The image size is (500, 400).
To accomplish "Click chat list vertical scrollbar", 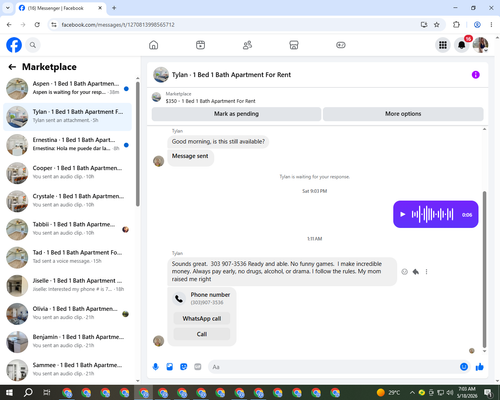I will 138,143.
